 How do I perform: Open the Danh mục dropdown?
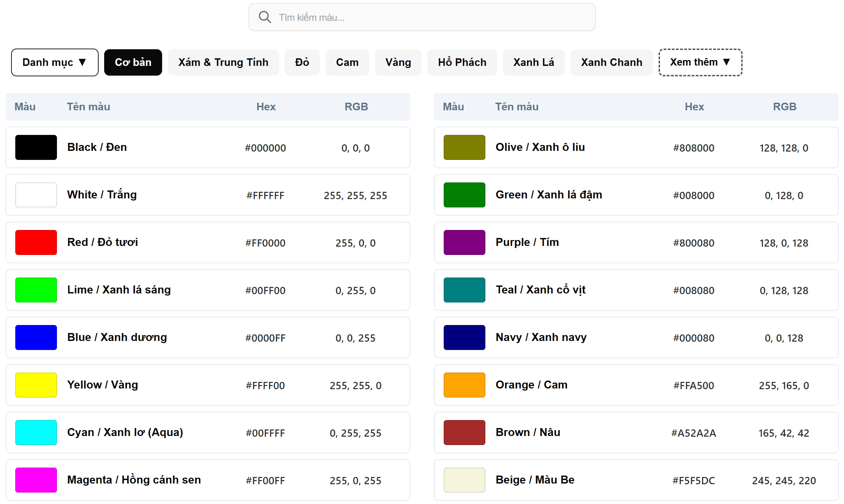(x=55, y=62)
